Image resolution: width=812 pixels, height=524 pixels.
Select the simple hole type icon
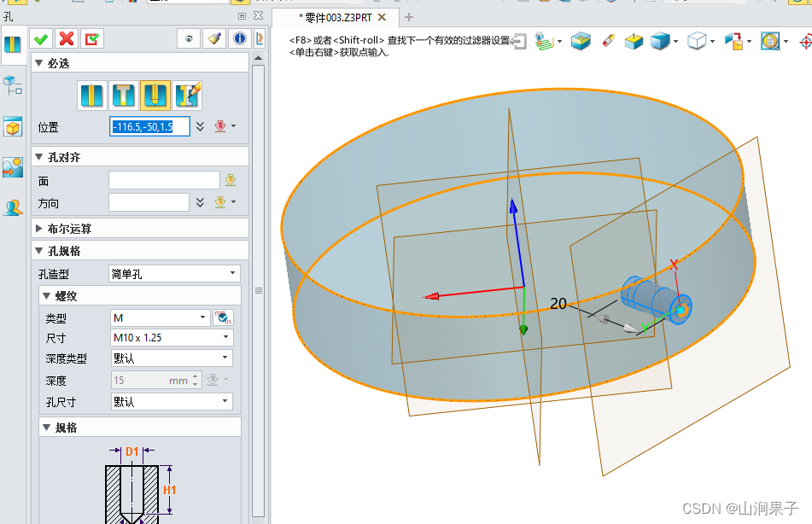(92, 96)
